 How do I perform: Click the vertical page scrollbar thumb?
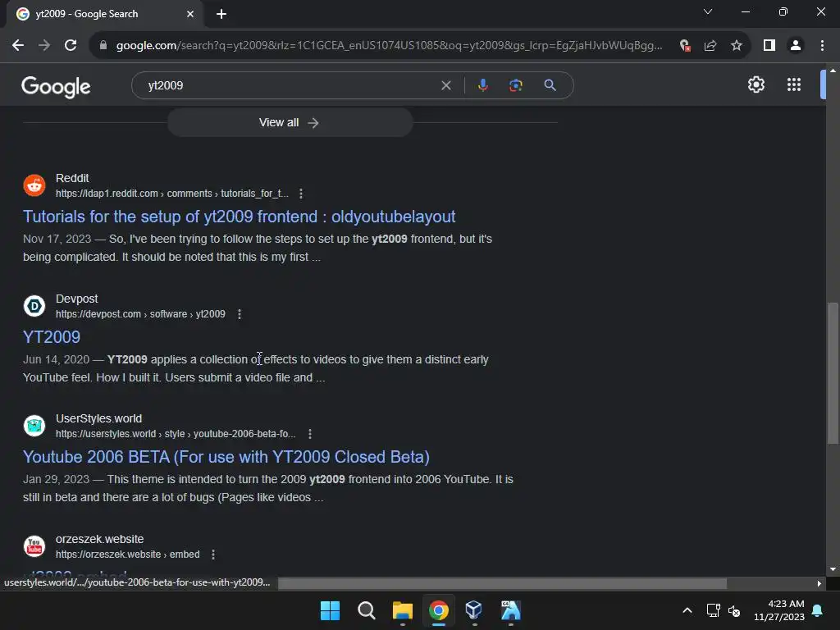(x=833, y=373)
